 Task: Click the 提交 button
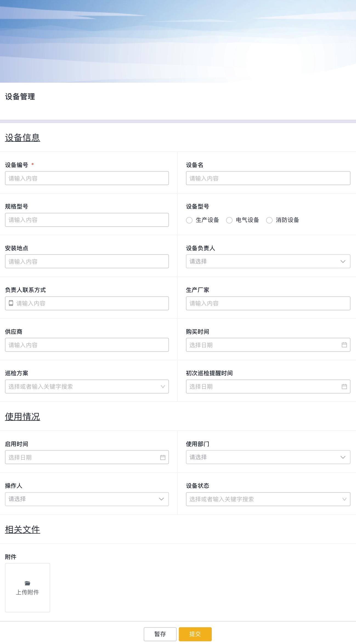(195, 634)
